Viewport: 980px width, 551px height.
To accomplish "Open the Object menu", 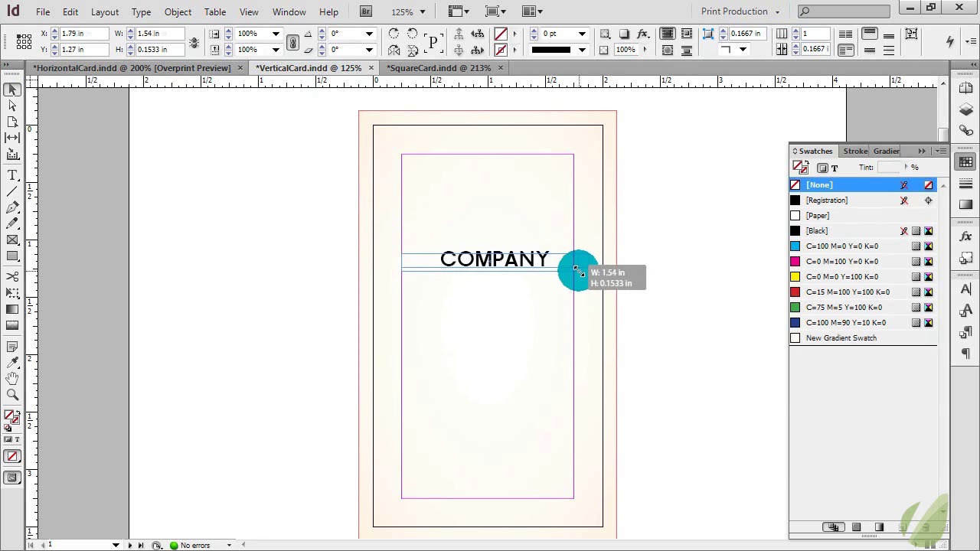I will point(178,11).
